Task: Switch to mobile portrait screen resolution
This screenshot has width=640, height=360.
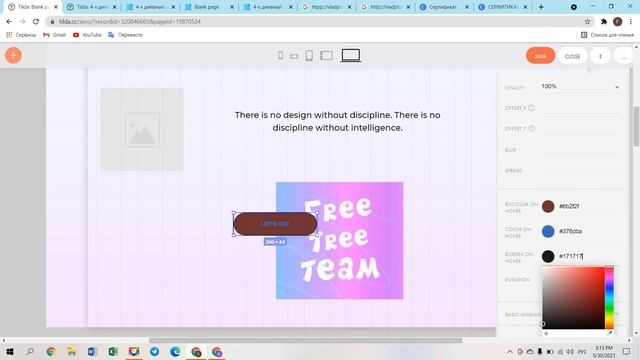Action: 280,55
